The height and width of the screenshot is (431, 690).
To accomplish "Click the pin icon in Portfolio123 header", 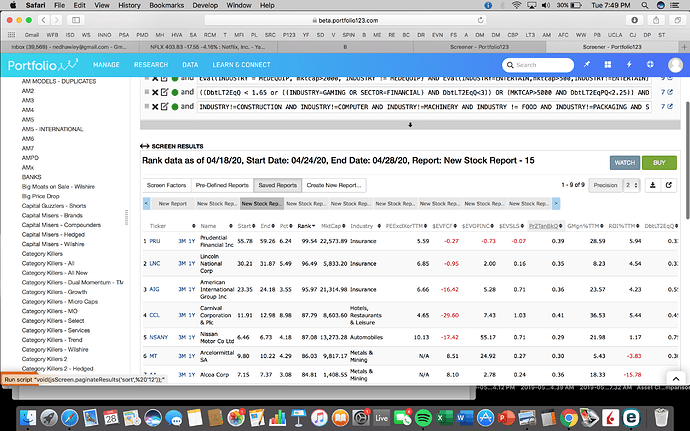I will click(x=587, y=65).
